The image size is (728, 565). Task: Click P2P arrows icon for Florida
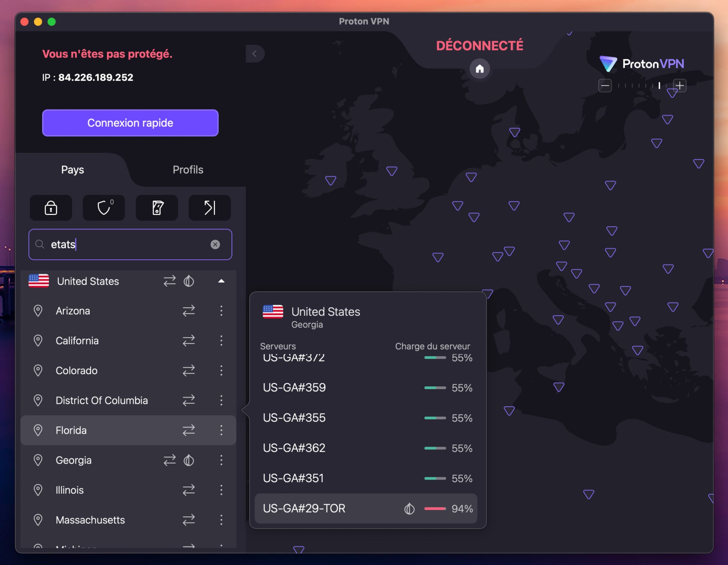(x=188, y=430)
